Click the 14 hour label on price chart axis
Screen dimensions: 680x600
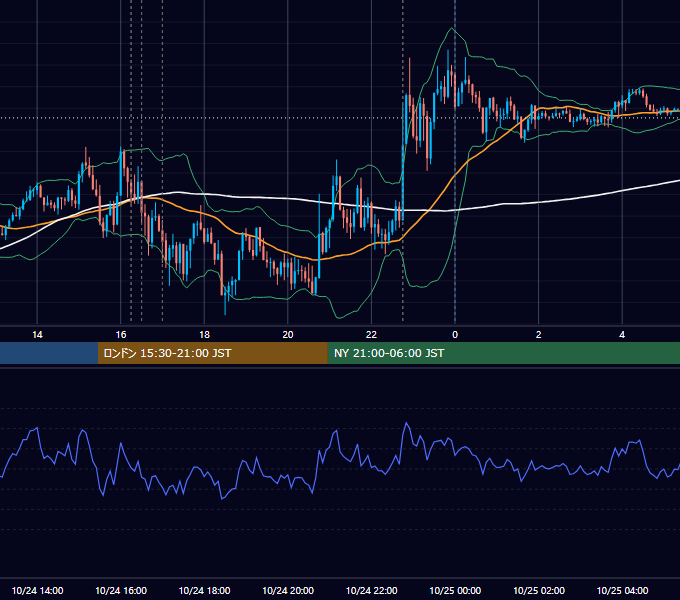[x=37, y=335]
